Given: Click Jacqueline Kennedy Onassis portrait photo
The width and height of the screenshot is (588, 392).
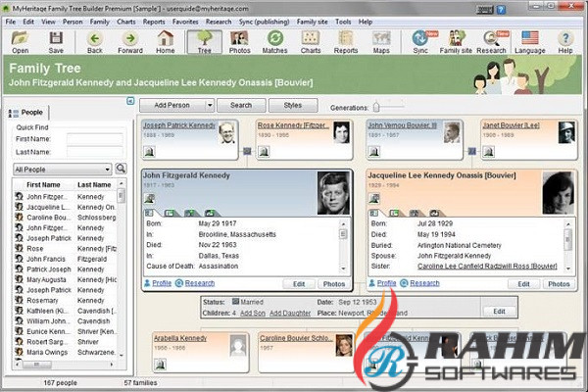Looking at the screenshot, I should pos(559,193).
